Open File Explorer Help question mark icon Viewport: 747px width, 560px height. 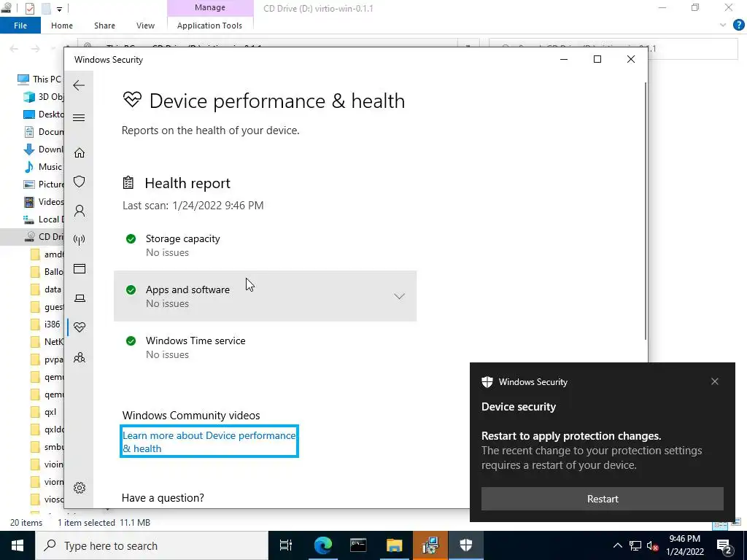pos(738,26)
